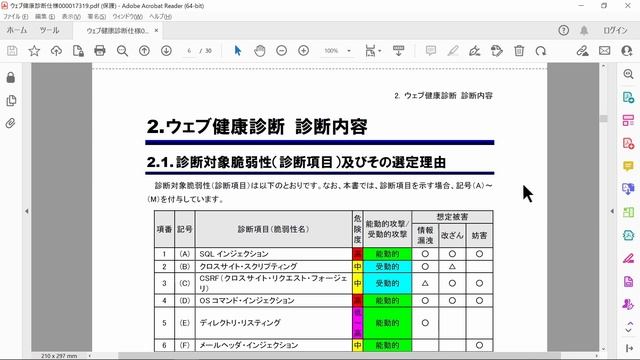Collapse the right tools pane button
640x360 pixels.
point(629,348)
